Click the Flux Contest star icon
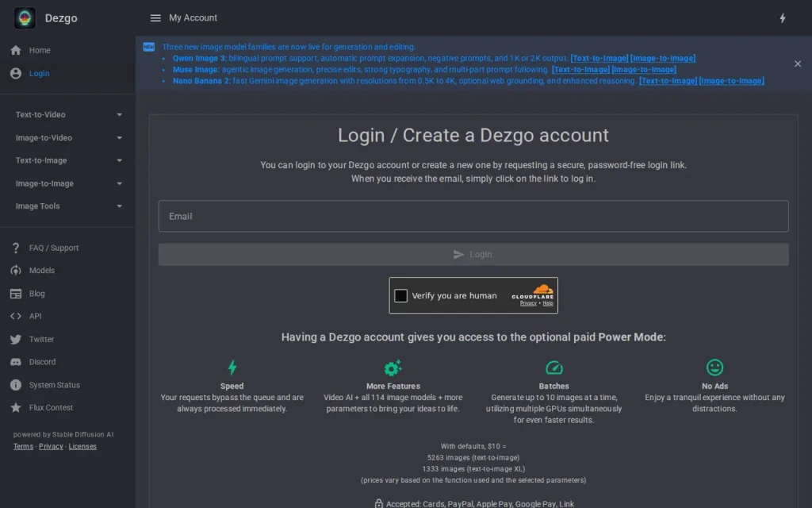Image resolution: width=812 pixels, height=508 pixels. pyautogui.click(x=16, y=407)
